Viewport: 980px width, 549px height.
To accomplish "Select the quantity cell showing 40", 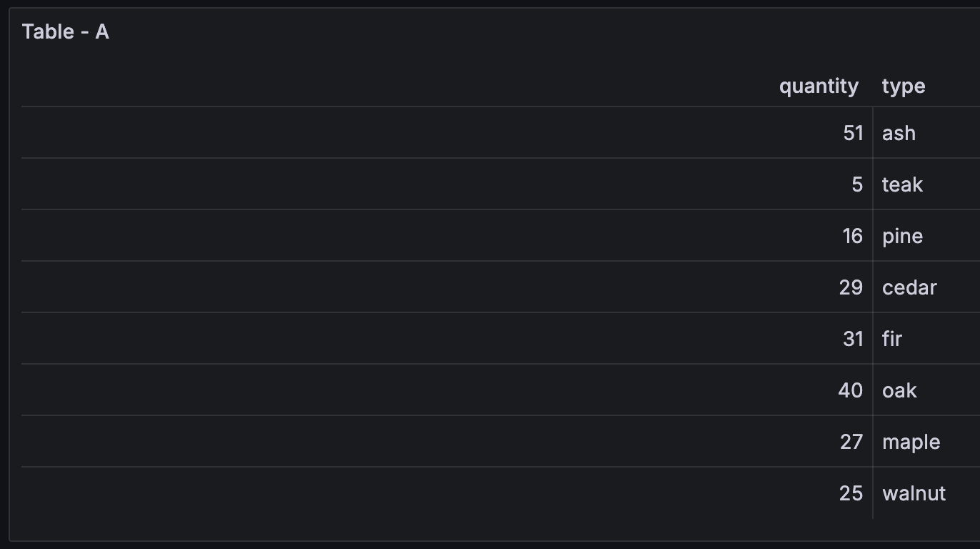I will pyautogui.click(x=850, y=390).
